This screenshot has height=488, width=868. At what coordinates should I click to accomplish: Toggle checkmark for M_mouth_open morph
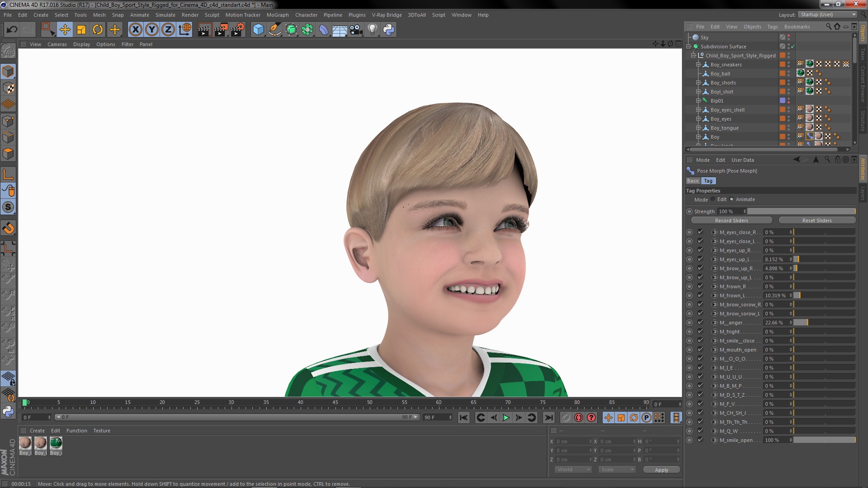point(700,349)
